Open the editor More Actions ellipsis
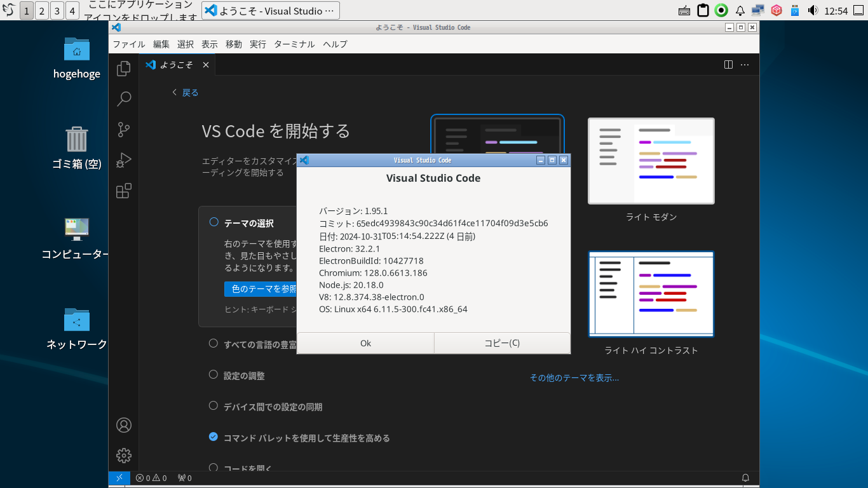868x488 pixels. point(745,65)
